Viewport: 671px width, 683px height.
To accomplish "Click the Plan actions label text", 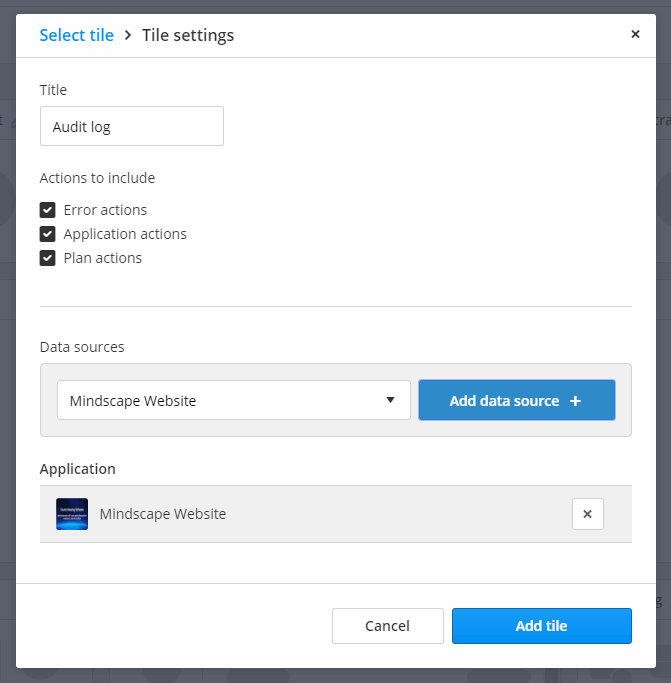I will [103, 258].
